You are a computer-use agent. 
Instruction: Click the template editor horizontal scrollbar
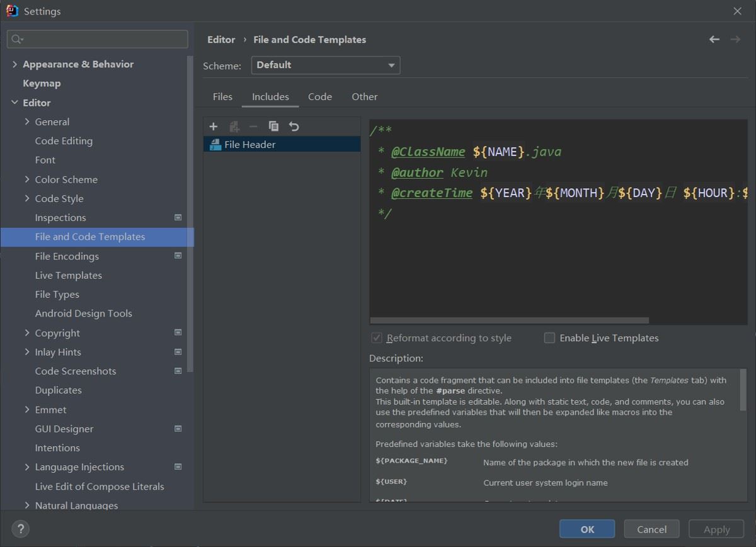pos(509,320)
